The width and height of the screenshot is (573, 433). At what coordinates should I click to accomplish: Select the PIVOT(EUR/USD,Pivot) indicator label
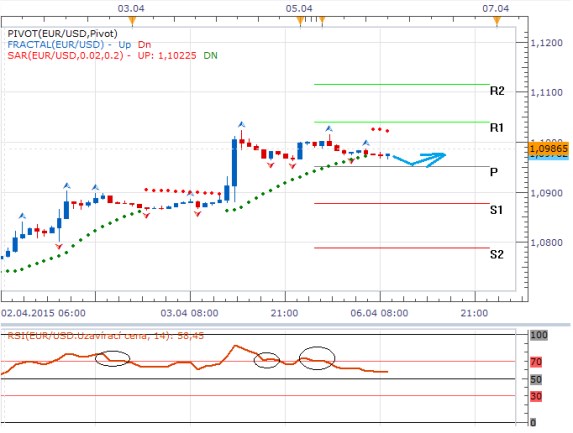[x=62, y=34]
